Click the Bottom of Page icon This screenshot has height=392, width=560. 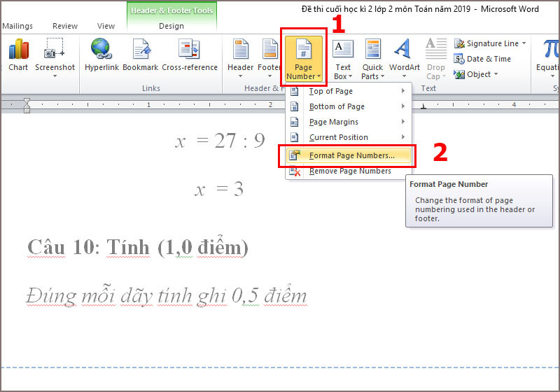click(x=294, y=106)
